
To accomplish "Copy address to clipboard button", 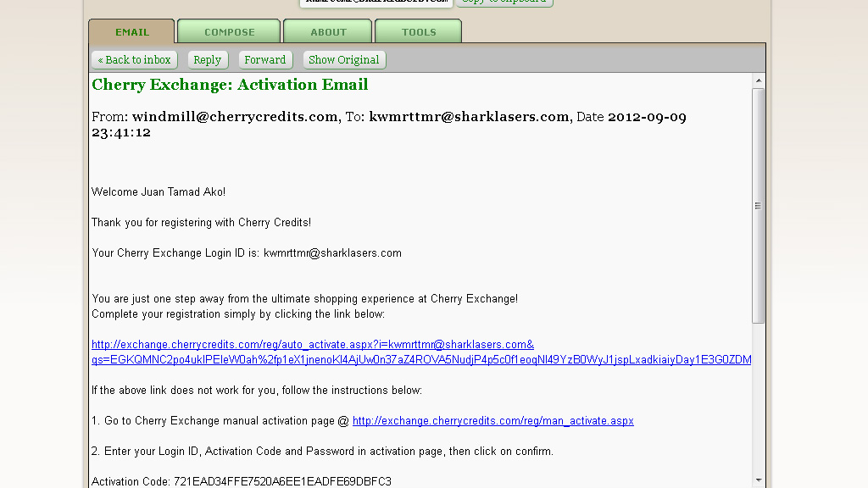I will click(504, 3).
